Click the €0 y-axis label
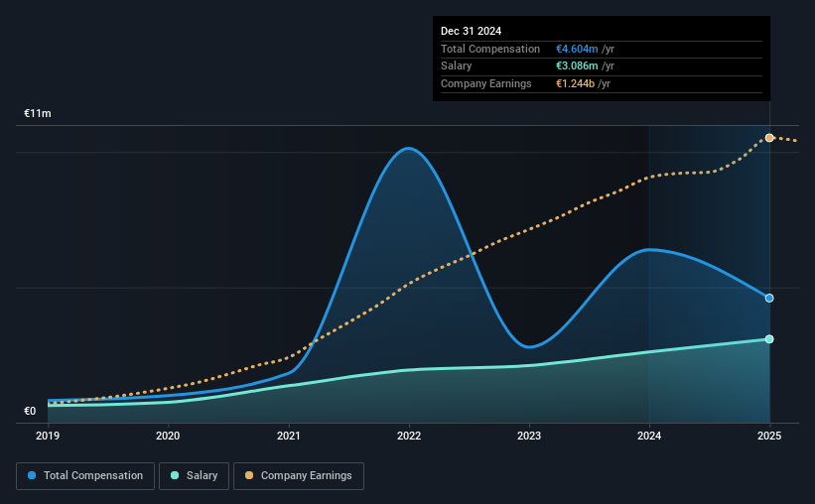 click(30, 411)
